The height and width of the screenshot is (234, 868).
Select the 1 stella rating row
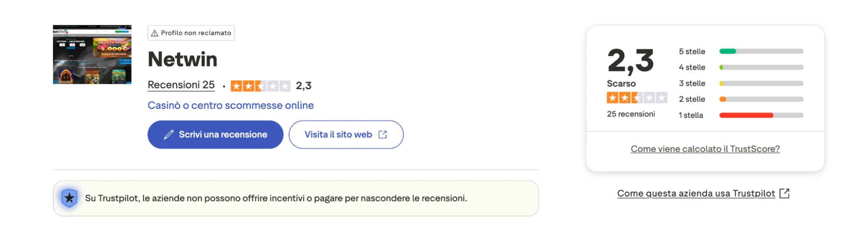(691, 115)
